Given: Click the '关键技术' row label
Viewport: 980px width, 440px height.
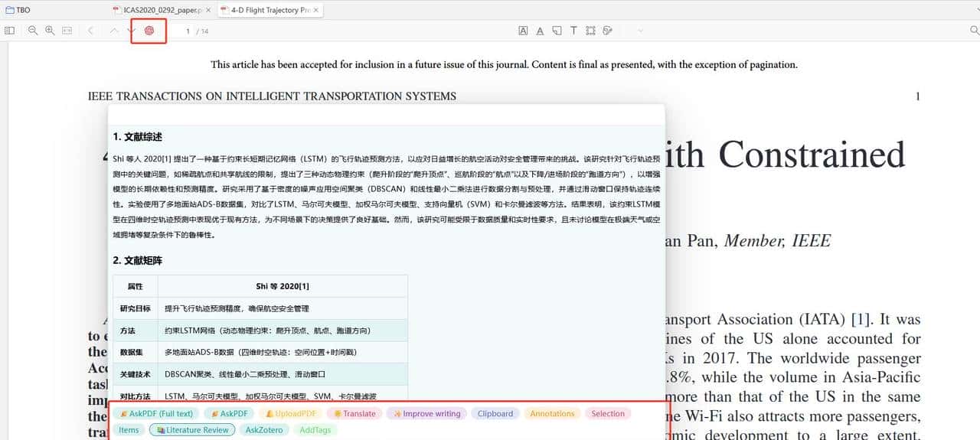Looking at the screenshot, I should 135,374.
